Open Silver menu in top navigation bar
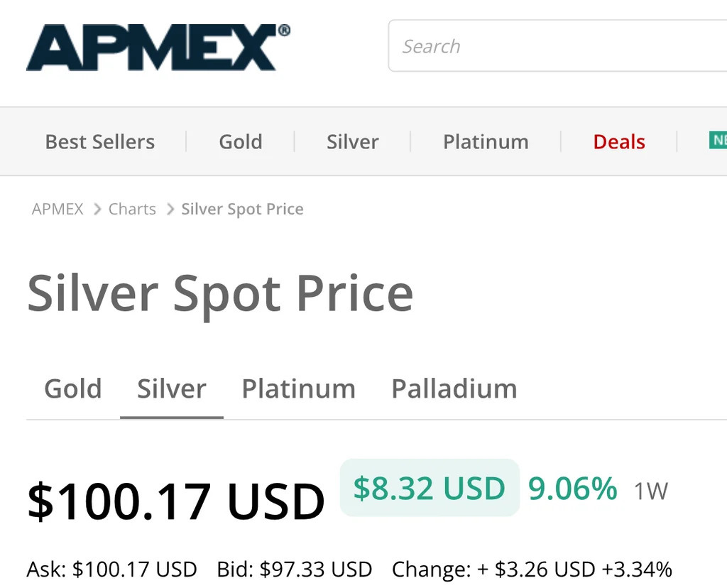 pos(352,142)
